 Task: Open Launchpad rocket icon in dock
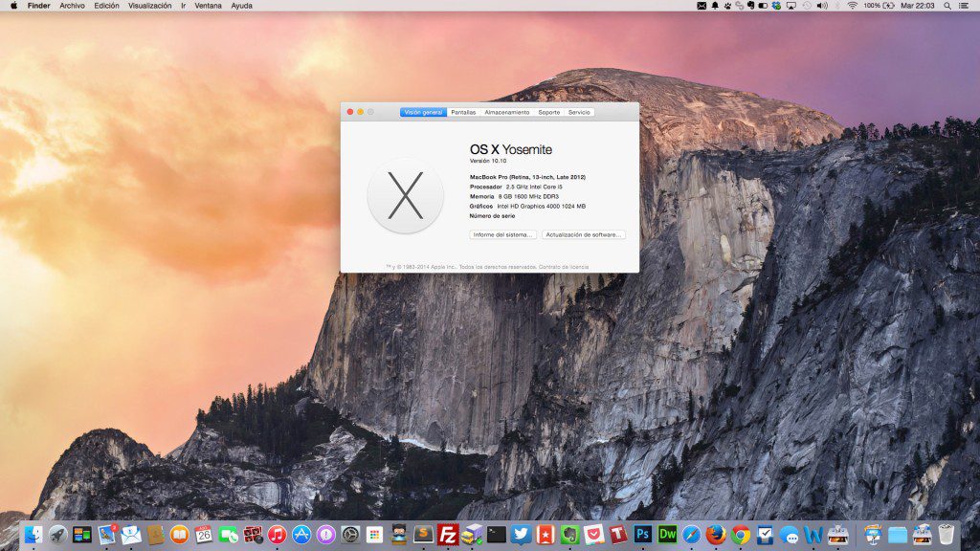tap(58, 535)
